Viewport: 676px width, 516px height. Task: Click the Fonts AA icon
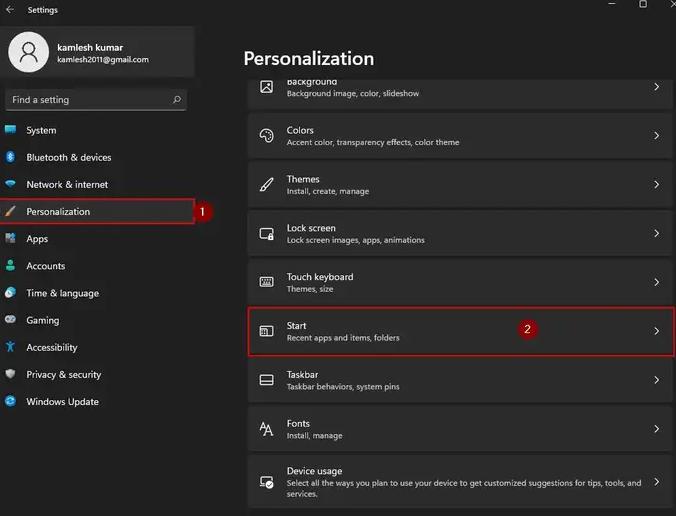266,429
